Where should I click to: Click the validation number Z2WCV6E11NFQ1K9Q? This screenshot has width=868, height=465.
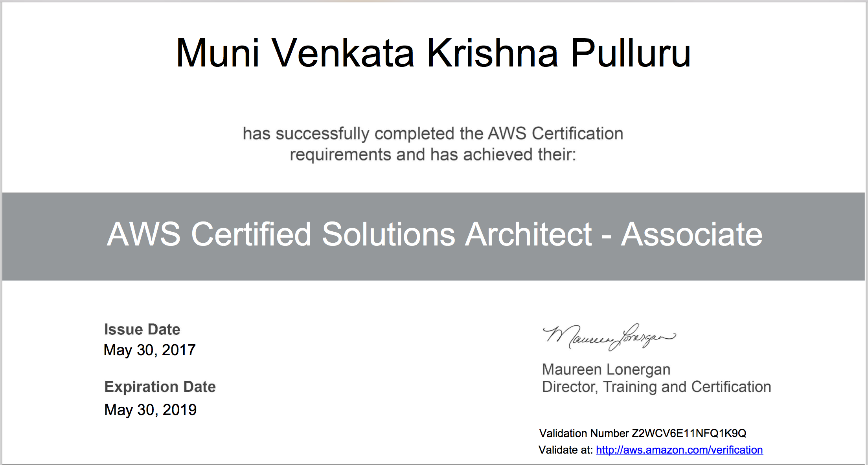pos(689,434)
